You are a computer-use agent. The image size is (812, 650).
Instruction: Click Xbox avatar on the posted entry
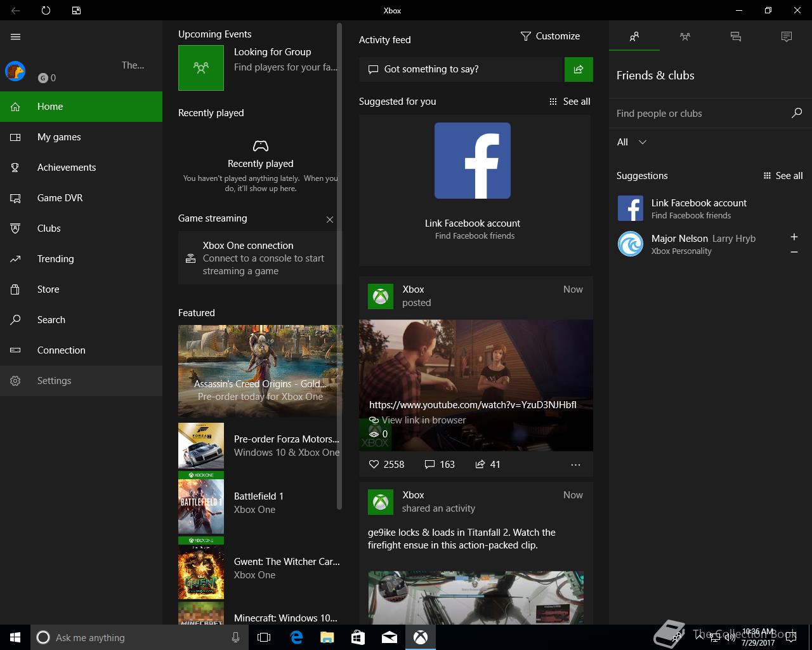point(381,296)
